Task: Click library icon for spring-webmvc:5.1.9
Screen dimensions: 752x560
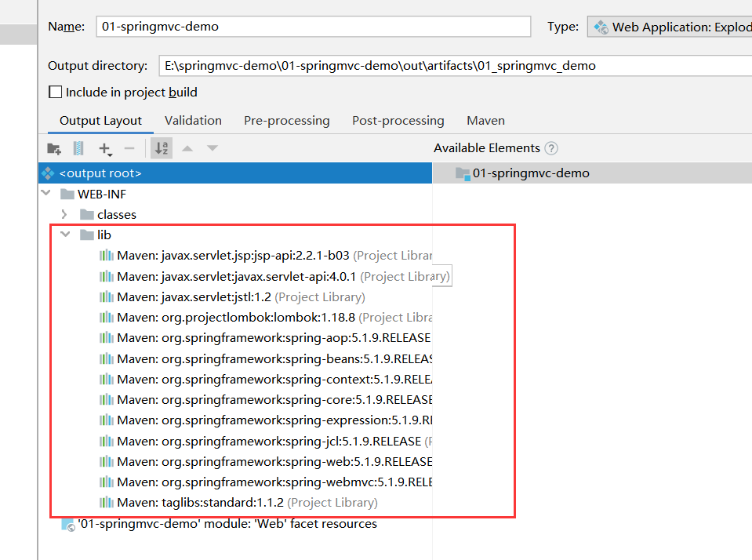Action: click(107, 482)
